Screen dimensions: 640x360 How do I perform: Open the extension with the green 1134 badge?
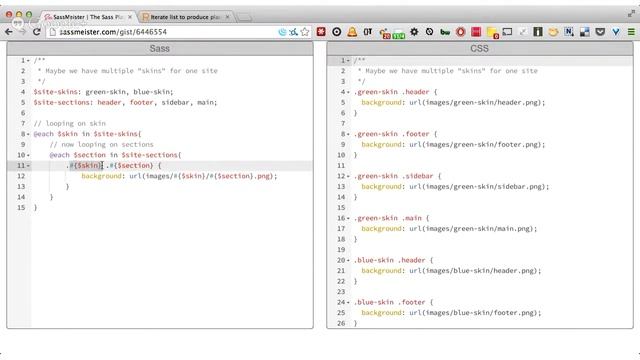pos(399,33)
